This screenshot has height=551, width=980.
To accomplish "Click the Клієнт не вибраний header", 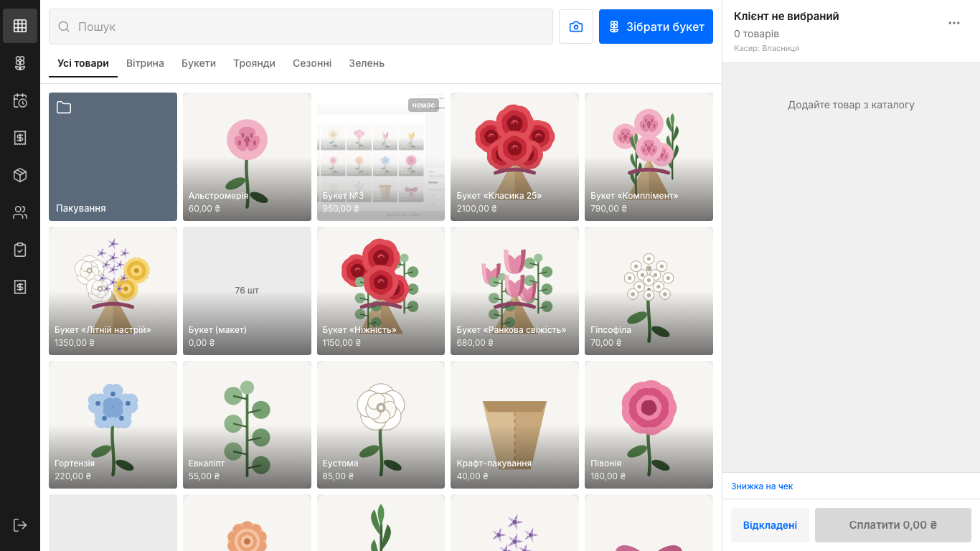I will point(786,17).
